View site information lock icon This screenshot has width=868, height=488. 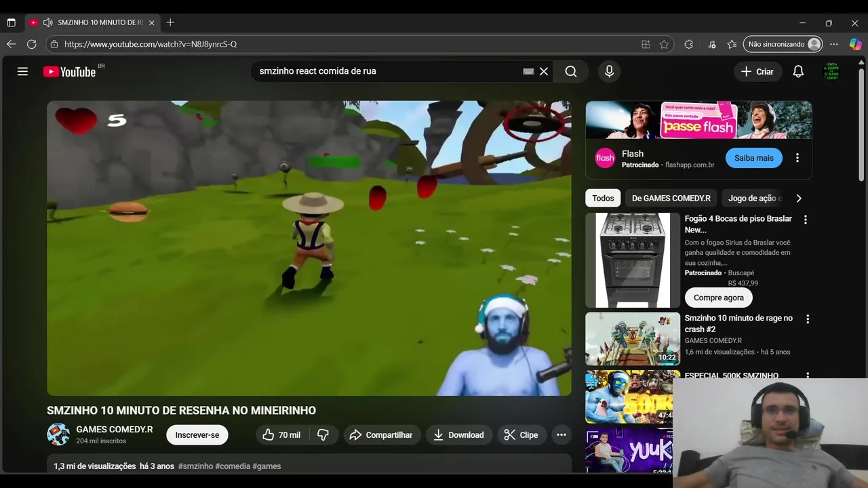[54, 44]
